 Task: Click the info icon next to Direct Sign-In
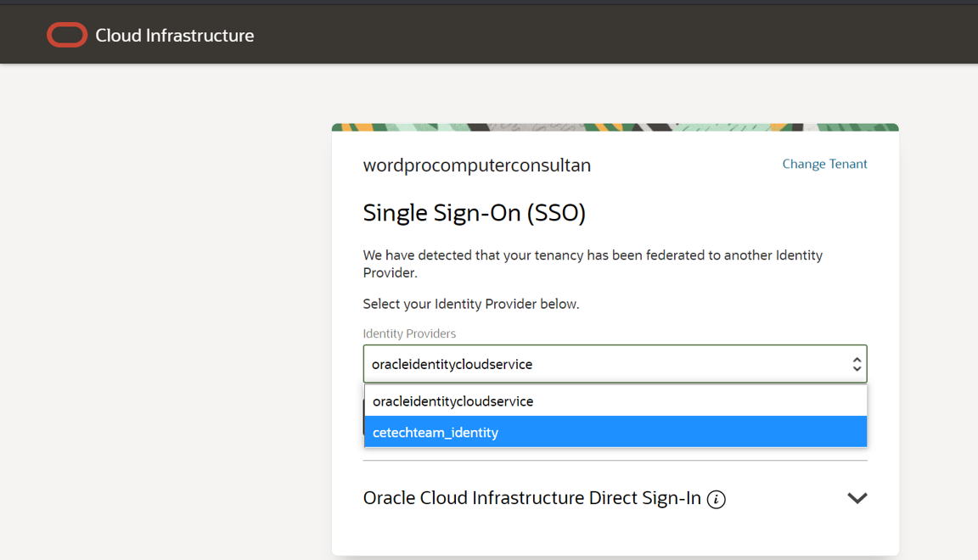tap(717, 499)
